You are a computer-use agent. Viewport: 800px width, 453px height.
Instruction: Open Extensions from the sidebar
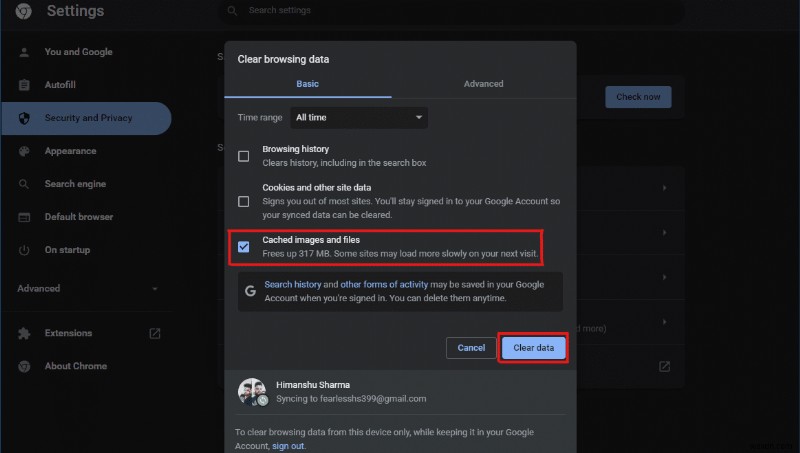pyautogui.click(x=68, y=333)
